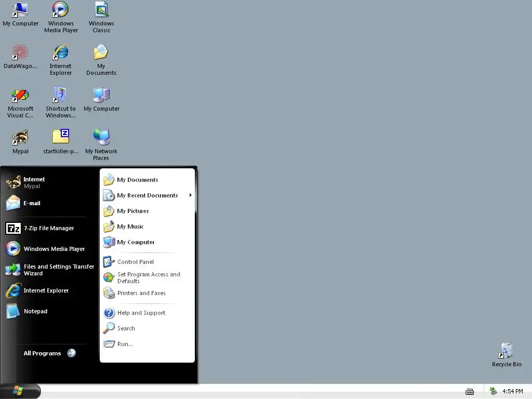532x399 pixels.
Task: Select the Mypal raccoon desktop icon
Action: click(x=20, y=142)
